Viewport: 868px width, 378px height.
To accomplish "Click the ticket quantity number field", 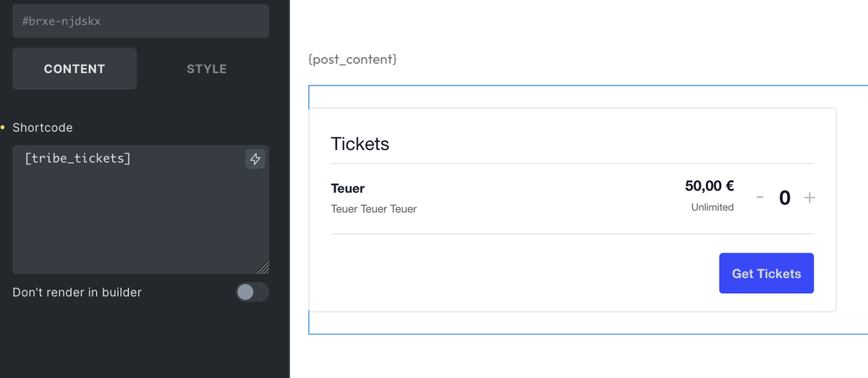I will 785,198.
